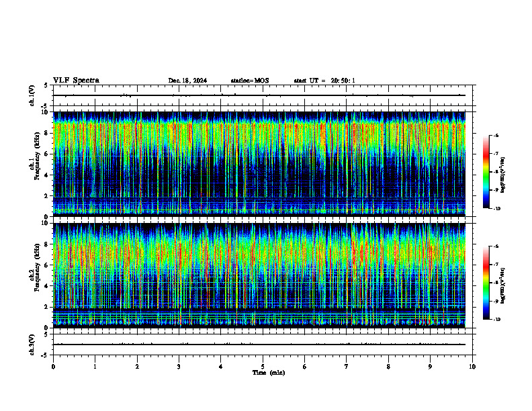The image size is (532, 411).
Task: Click the "5" tick on ch.1(V) axis
Action: 46,85
